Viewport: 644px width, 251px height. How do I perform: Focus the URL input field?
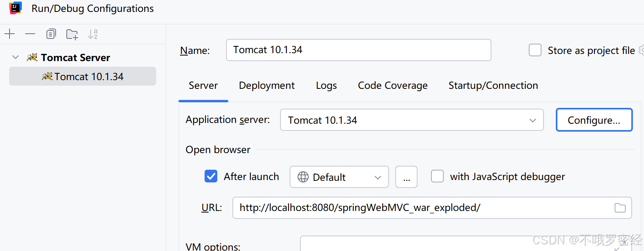tap(432, 207)
